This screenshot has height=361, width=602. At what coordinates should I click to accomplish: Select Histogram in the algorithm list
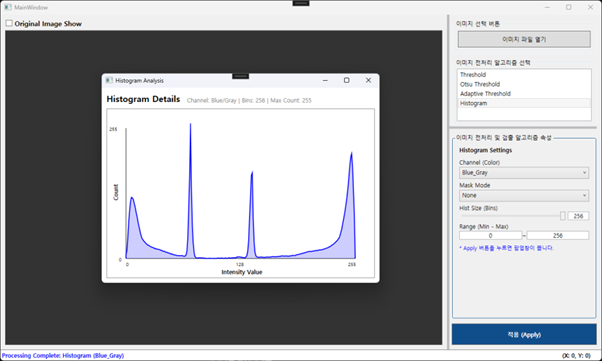click(x=524, y=103)
